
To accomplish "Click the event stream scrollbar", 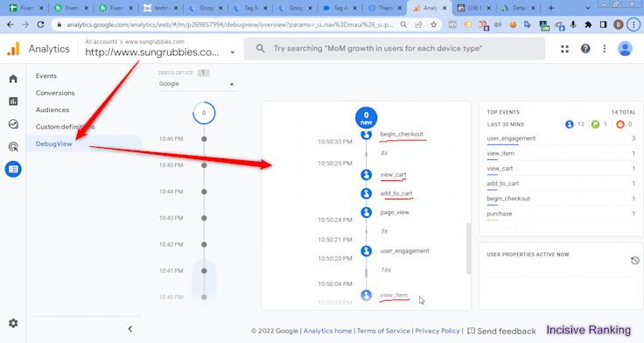I will pos(469,248).
